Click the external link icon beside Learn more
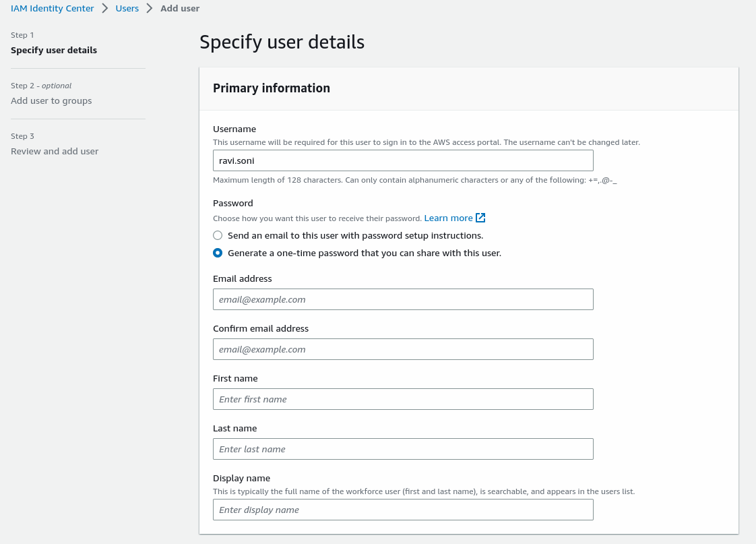This screenshot has height=544, width=756. click(480, 218)
